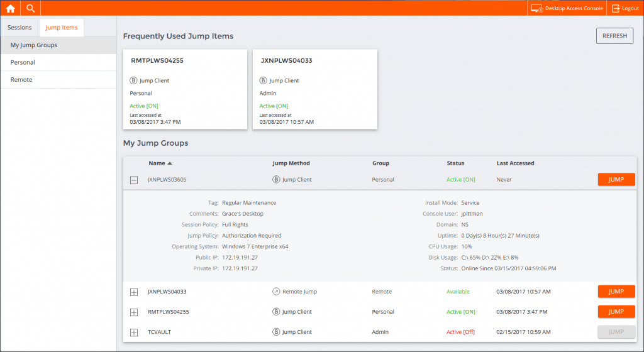Click the Logout door icon
This screenshot has height=352, width=644.
615,8
